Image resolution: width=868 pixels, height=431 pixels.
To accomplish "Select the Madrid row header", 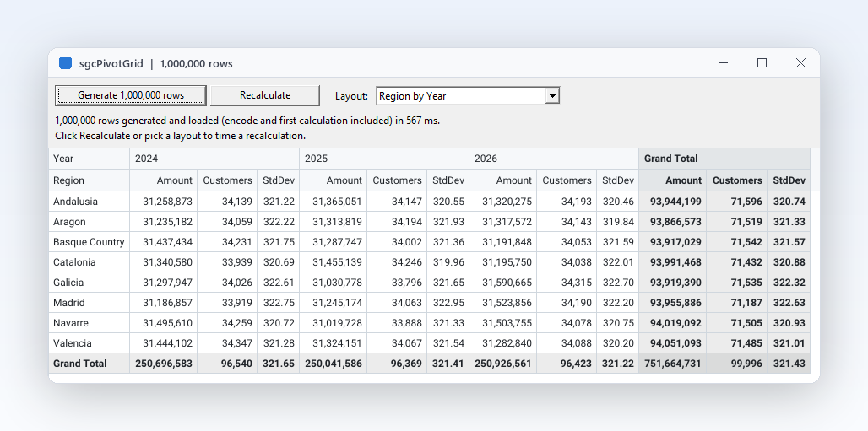I will click(x=90, y=303).
